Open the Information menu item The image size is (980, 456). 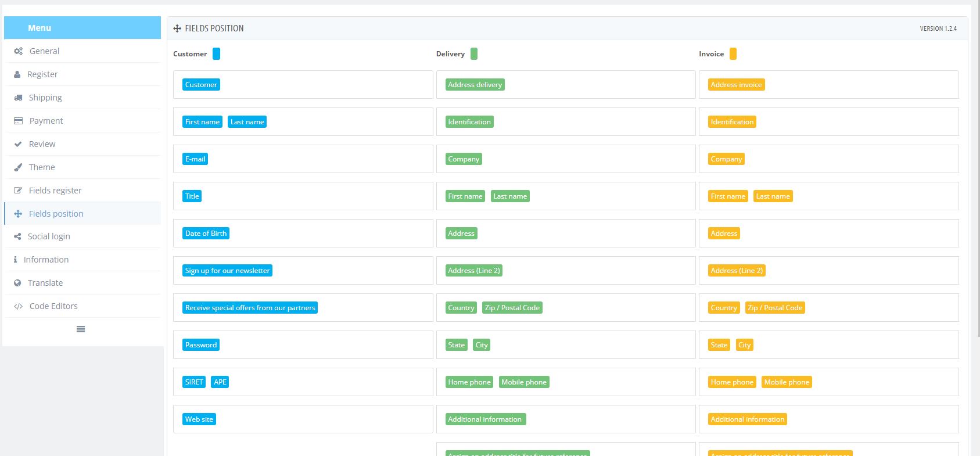[46, 260]
